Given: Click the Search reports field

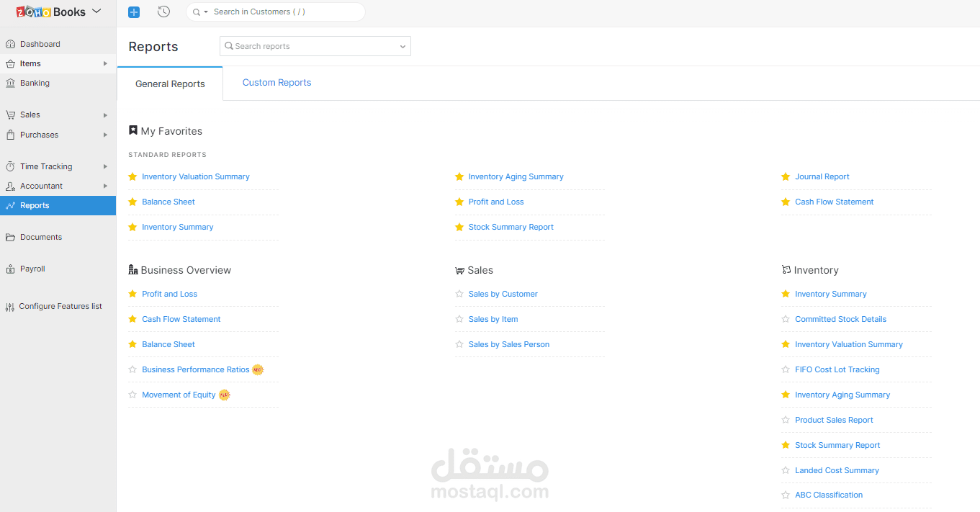Looking at the screenshot, I should coord(315,45).
